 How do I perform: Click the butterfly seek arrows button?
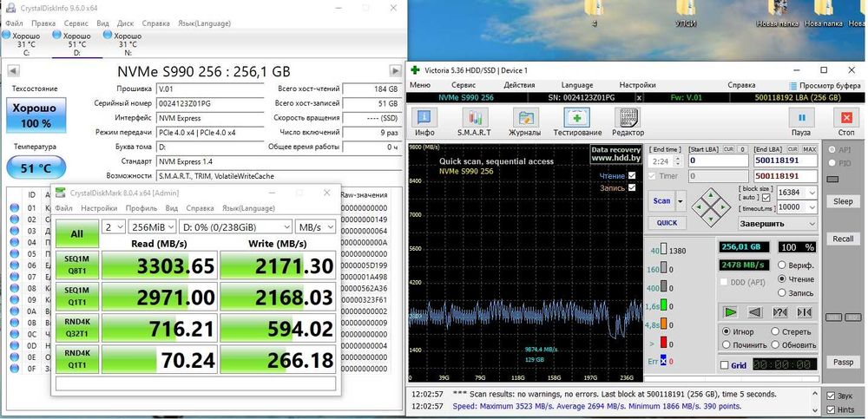click(x=804, y=312)
